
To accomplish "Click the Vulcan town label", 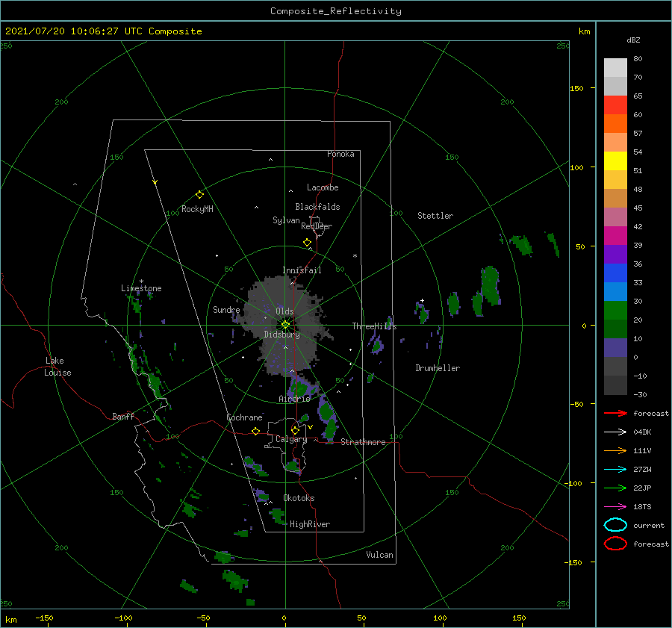I will point(380,555).
